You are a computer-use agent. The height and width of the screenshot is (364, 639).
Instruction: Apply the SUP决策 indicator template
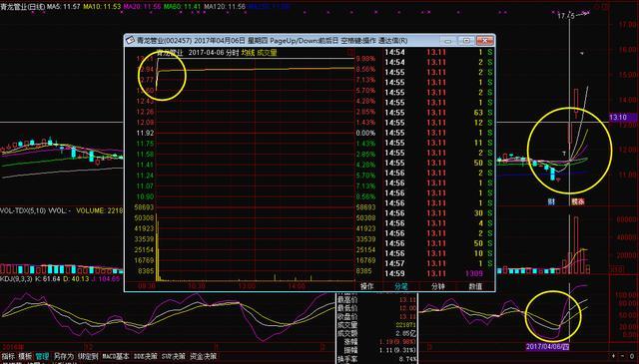[173, 356]
